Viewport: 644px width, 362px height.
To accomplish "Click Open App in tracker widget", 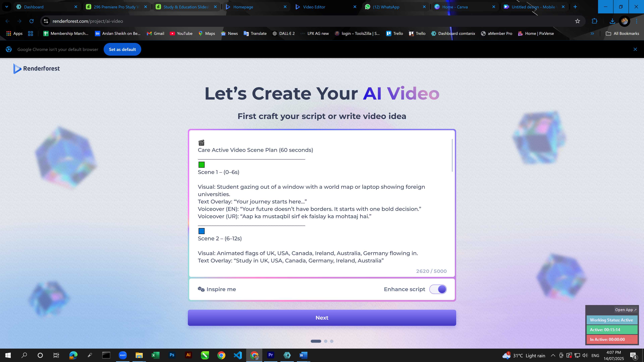I will pos(626,310).
